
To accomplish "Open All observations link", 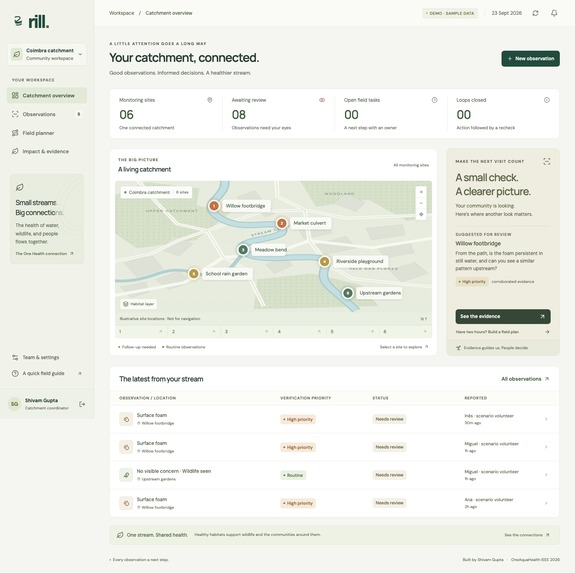I will click(x=525, y=379).
